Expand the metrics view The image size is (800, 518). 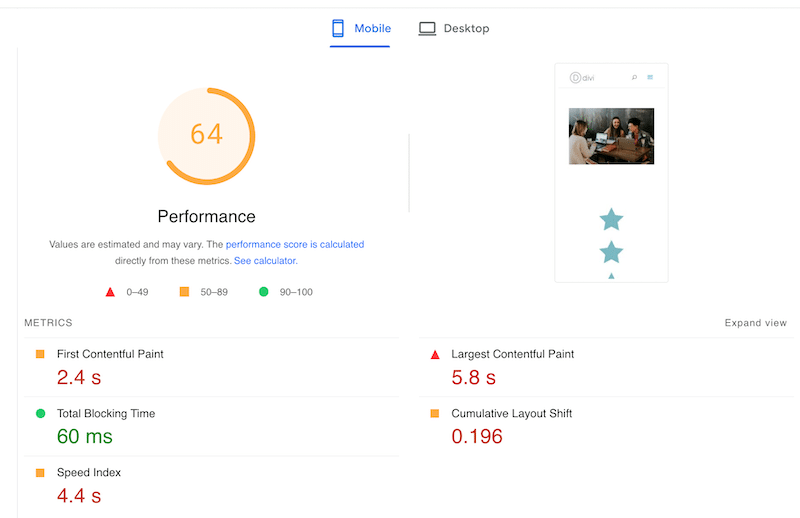coord(755,323)
